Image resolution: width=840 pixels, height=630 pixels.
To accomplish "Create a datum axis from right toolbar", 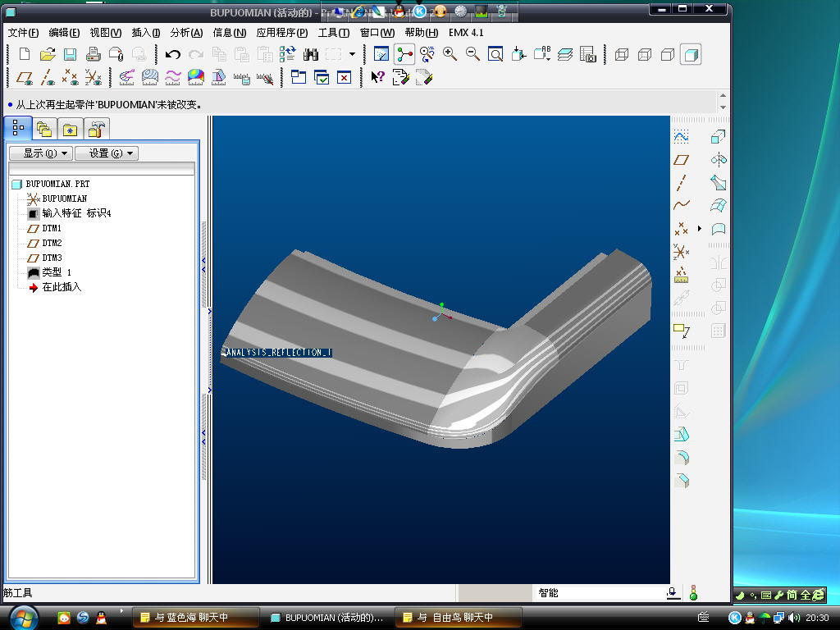I will 682,183.
